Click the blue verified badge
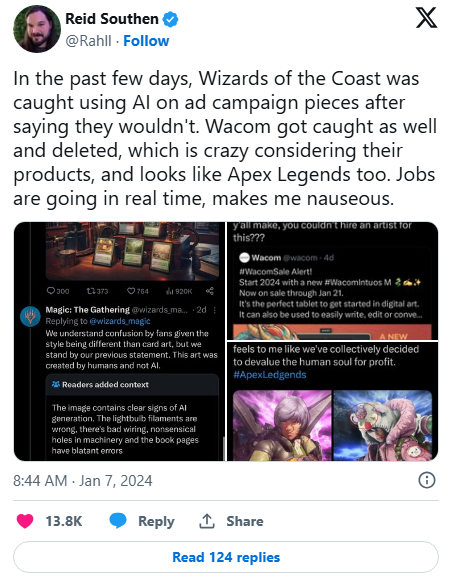The width and height of the screenshot is (450, 582). pos(170,19)
